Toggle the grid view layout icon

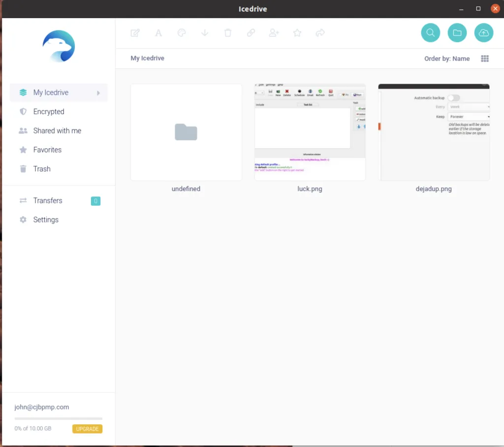(485, 59)
